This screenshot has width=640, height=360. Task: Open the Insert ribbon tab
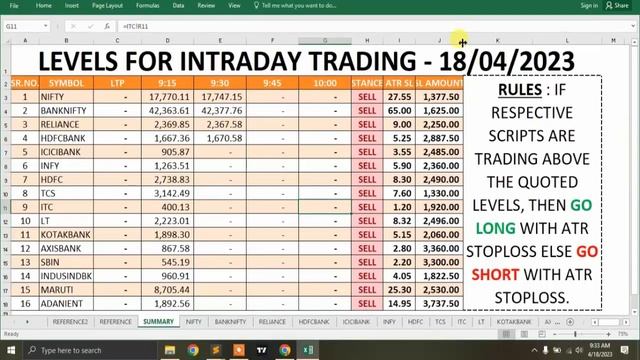click(x=72, y=5)
